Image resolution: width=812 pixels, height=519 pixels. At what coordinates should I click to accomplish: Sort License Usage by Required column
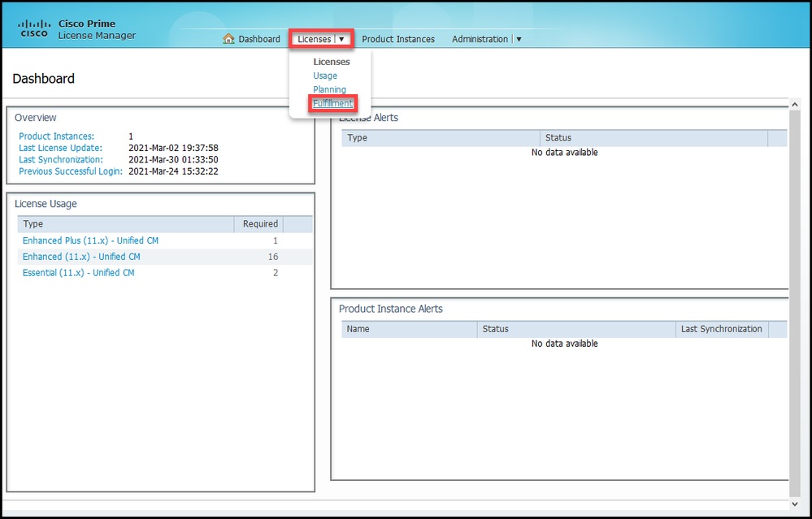click(259, 224)
